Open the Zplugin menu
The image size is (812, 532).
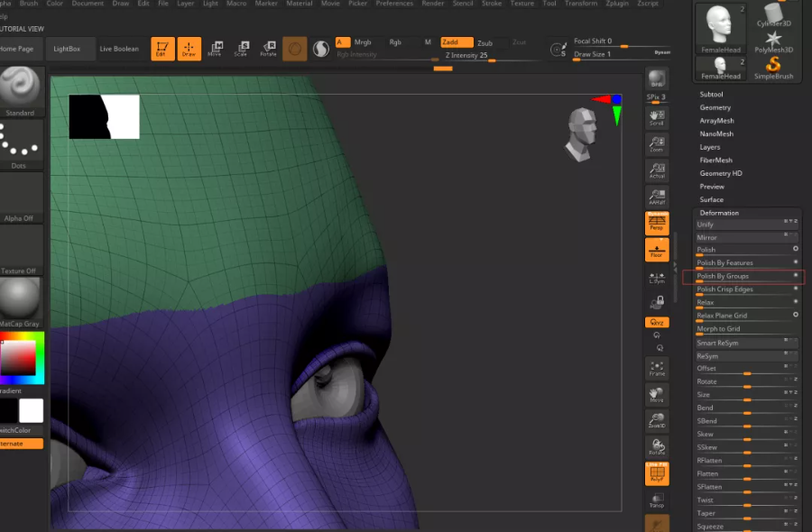(617, 3)
